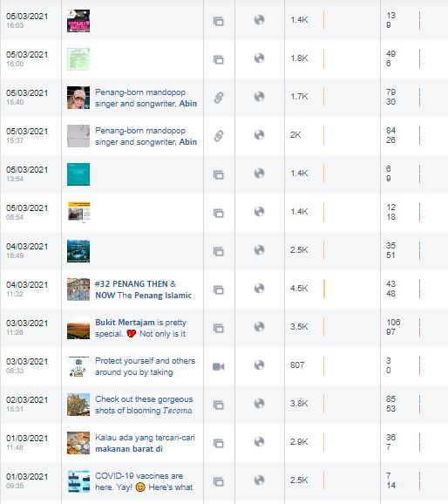Open #32 PENANG THEN & NOW post link
The width and height of the screenshot is (448, 504).
(x=143, y=289)
